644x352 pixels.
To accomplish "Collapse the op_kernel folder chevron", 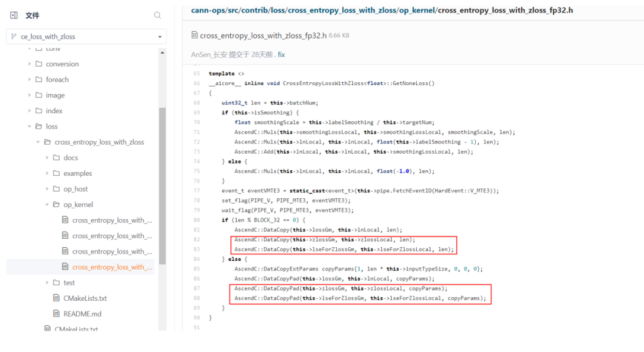I will pos(47,204).
